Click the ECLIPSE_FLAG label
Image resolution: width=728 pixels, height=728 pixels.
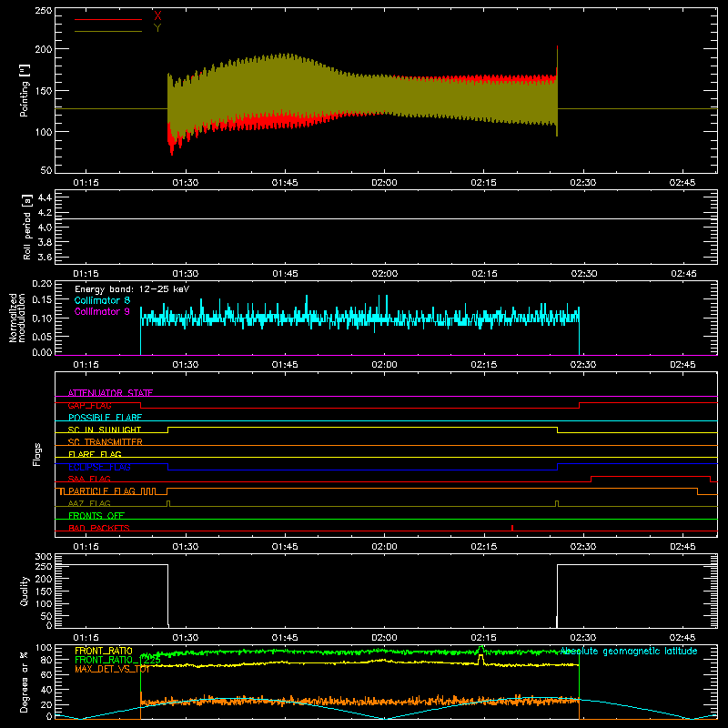click(x=99, y=467)
